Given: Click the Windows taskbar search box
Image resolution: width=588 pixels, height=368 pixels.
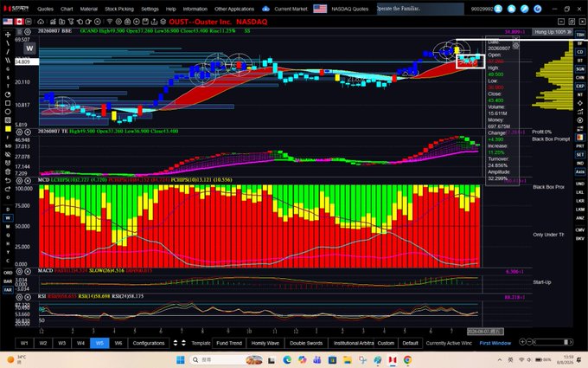Looking at the screenshot, I should pos(227,359).
